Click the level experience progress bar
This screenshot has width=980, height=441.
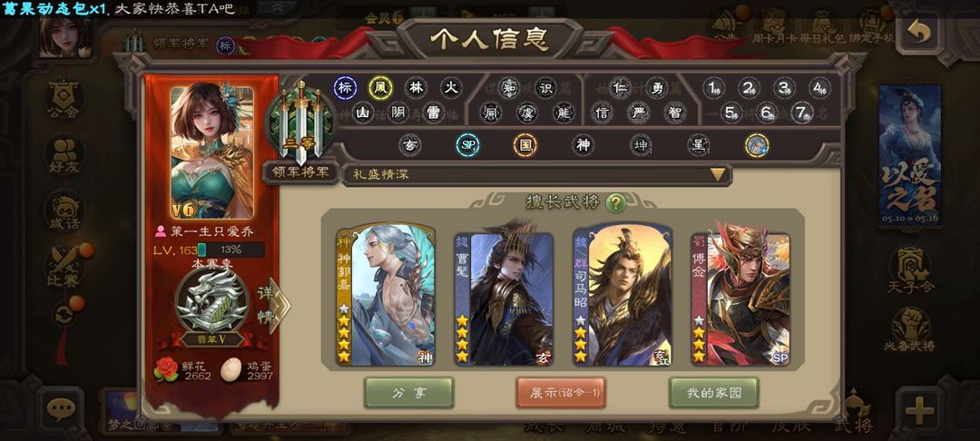[x=230, y=250]
